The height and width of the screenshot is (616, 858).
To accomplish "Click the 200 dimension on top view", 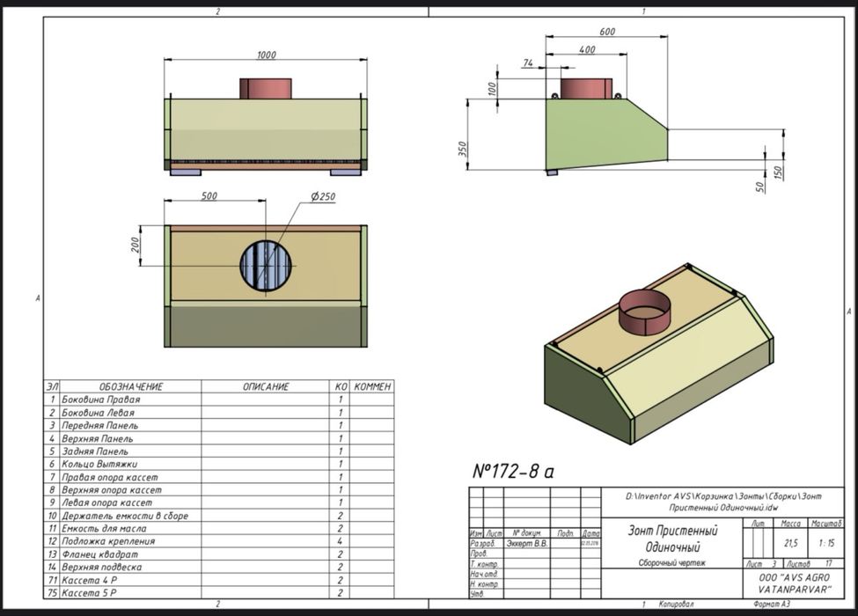I will click(136, 245).
